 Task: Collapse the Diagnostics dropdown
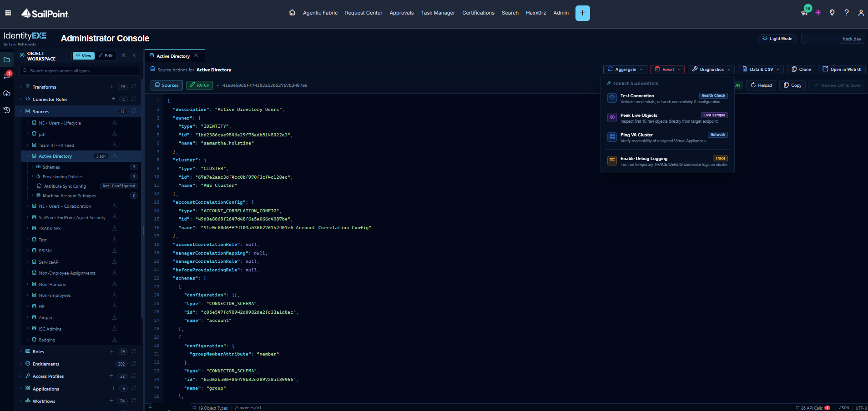711,70
